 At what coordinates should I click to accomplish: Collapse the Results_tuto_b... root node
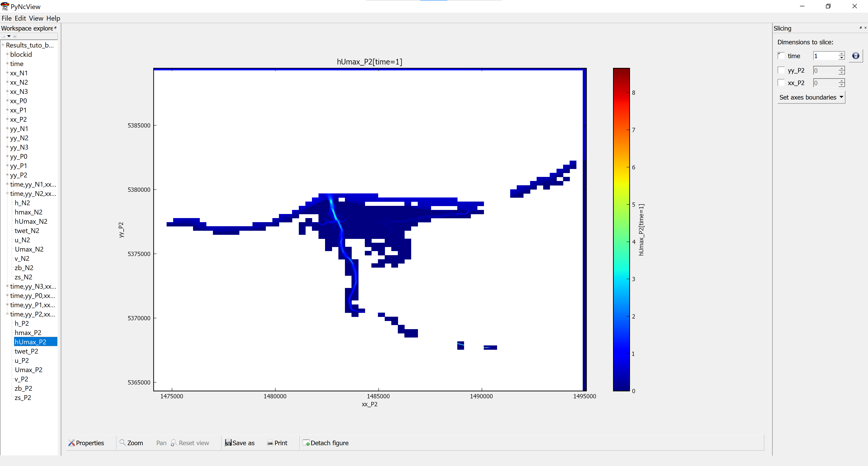coord(3,45)
